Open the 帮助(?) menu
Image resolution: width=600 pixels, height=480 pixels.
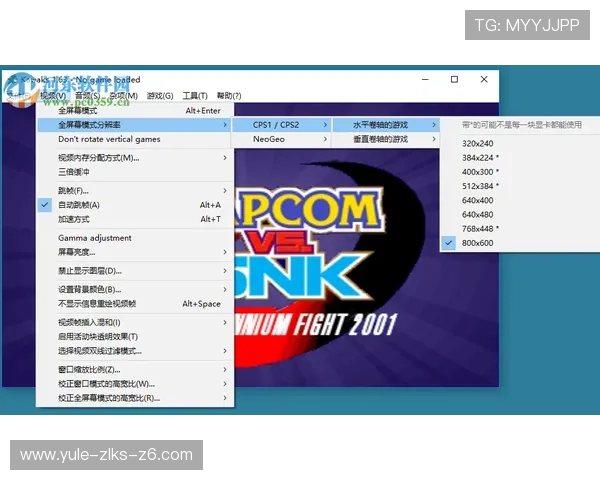click(229, 96)
